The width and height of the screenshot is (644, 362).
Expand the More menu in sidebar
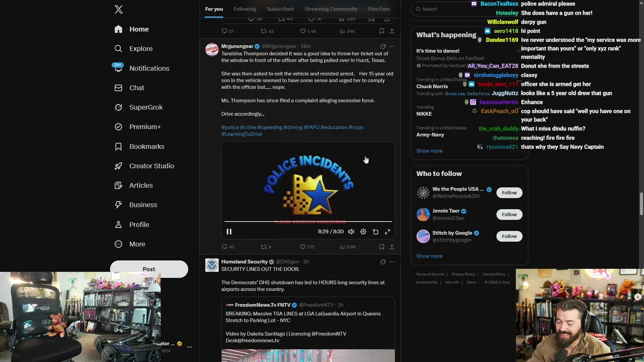129,244
